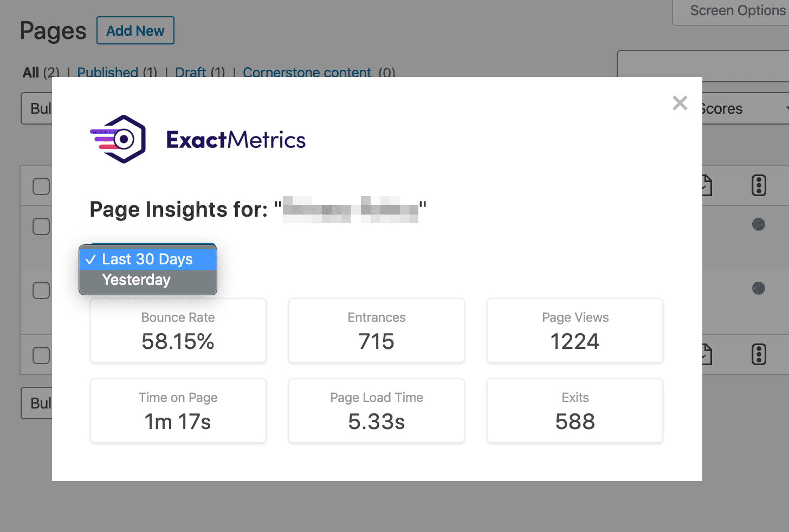Image resolution: width=789 pixels, height=532 pixels.
Task: Toggle select-all checkbox in table header
Action: tap(41, 186)
